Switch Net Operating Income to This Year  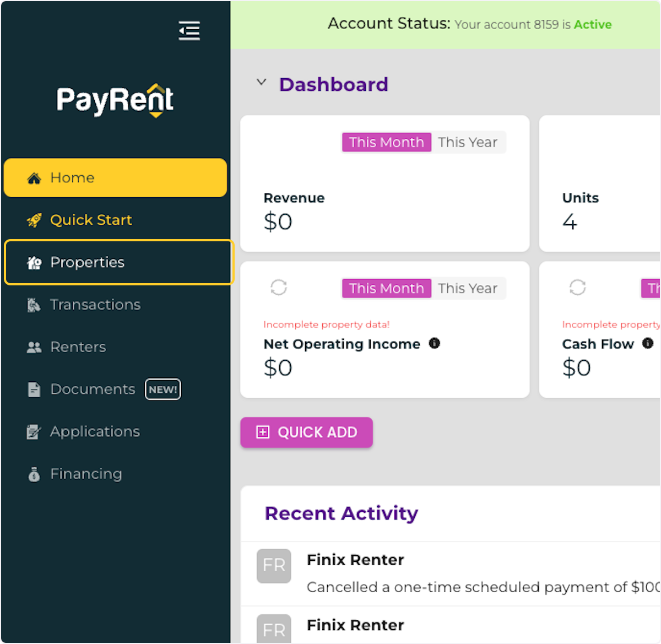[x=468, y=288]
